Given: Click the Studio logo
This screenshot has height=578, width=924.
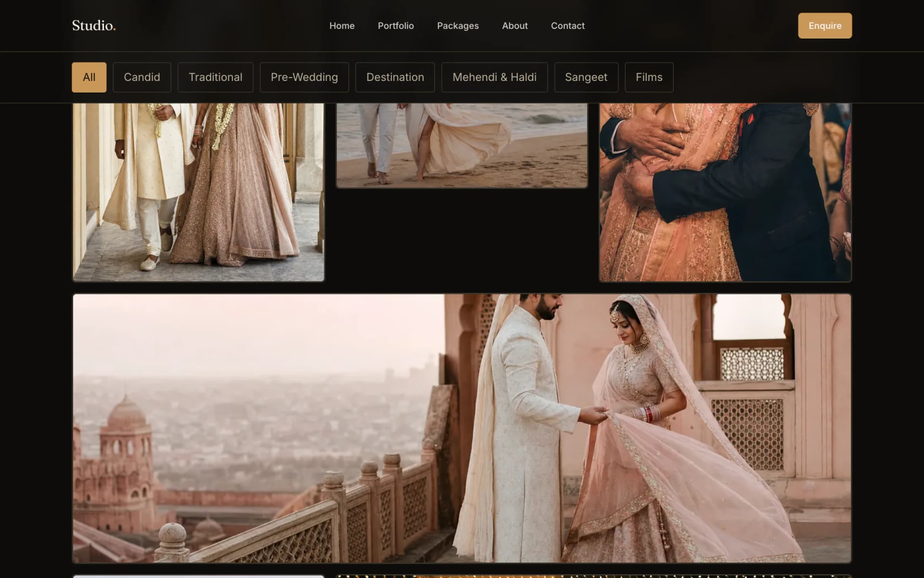Looking at the screenshot, I should tap(94, 26).
